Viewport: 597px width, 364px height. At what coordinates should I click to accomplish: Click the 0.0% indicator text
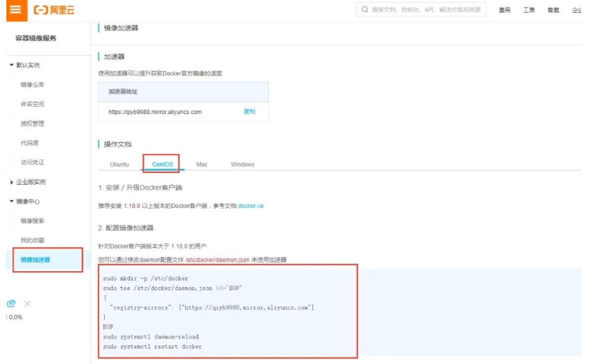16,317
